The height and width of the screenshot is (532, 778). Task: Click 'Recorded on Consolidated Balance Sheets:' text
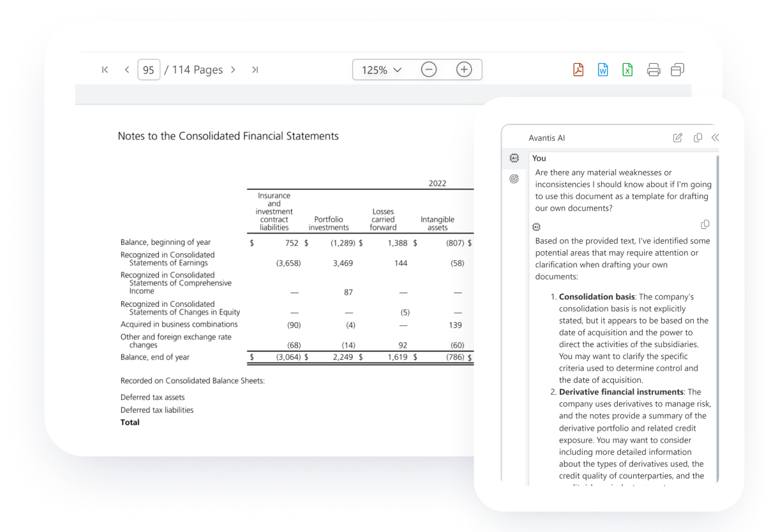pyautogui.click(x=193, y=381)
